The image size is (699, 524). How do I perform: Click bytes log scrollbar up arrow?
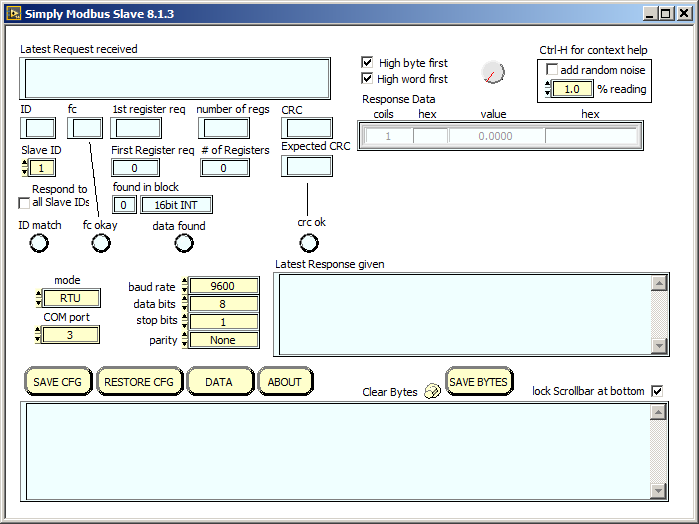pos(658,412)
